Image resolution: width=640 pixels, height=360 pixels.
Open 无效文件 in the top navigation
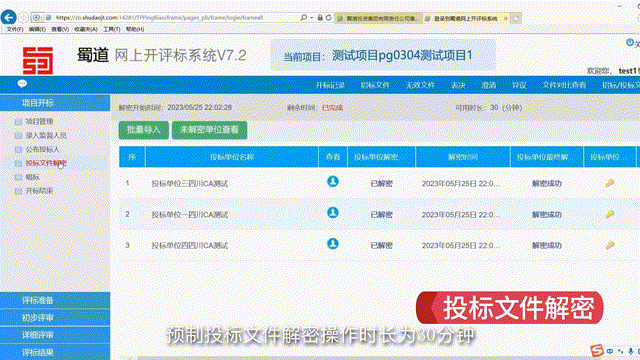[x=420, y=85]
